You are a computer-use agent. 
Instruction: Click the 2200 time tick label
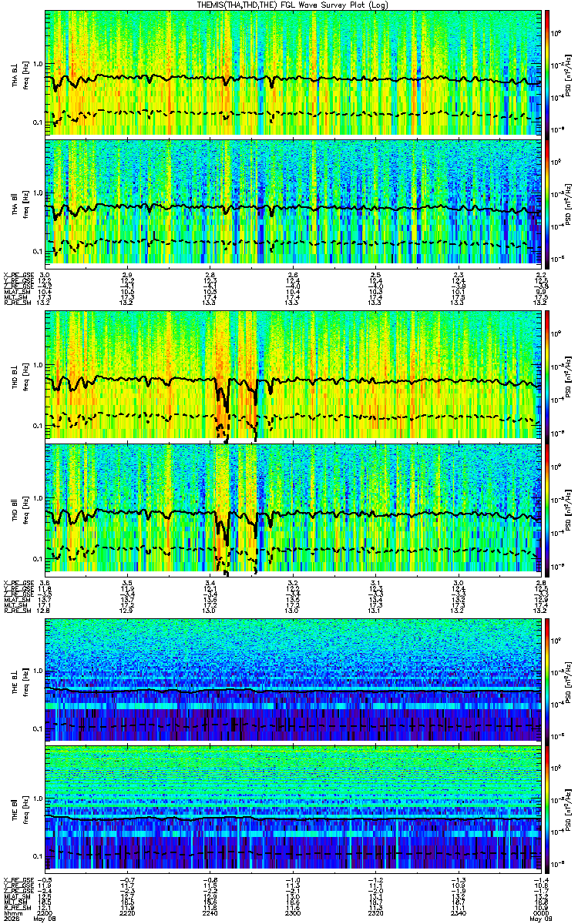pos(45,912)
